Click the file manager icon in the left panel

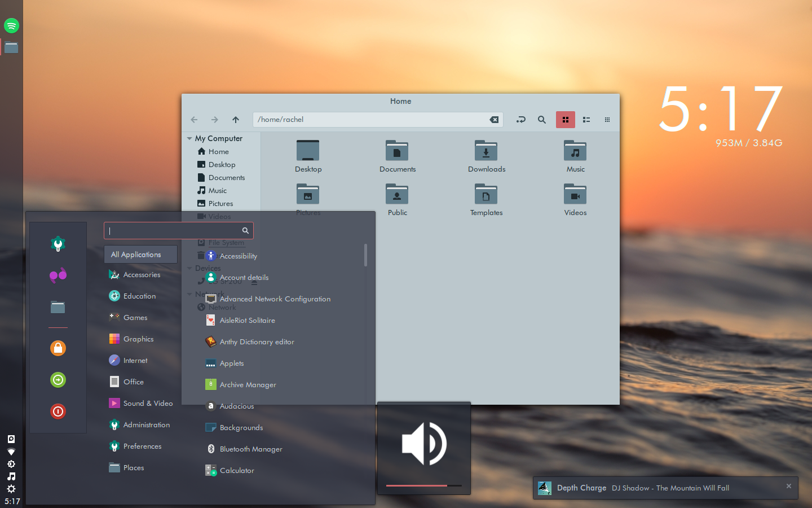point(11,47)
